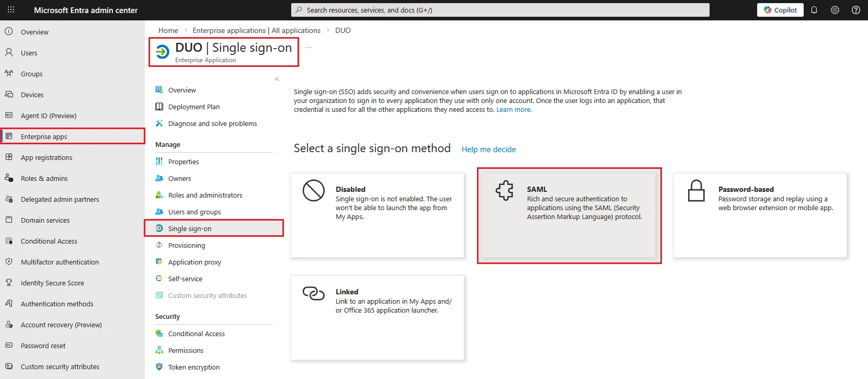This screenshot has height=379, width=868.
Task: Click Home in the breadcrumb
Action: 168,30
